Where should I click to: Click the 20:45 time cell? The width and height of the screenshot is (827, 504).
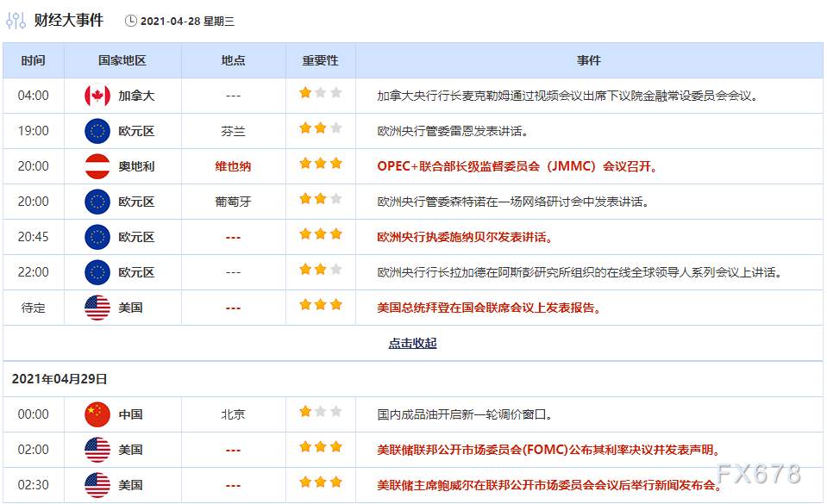[34, 237]
